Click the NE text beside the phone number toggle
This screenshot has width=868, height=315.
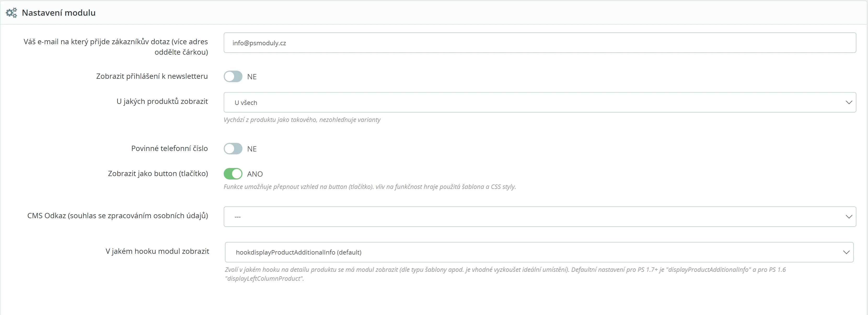click(252, 149)
